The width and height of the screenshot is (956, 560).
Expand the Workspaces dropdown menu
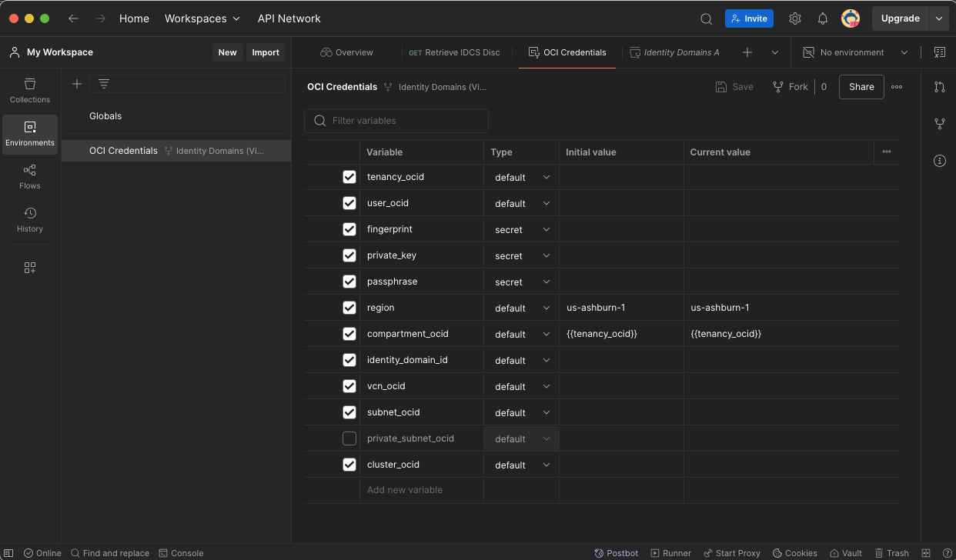click(202, 18)
